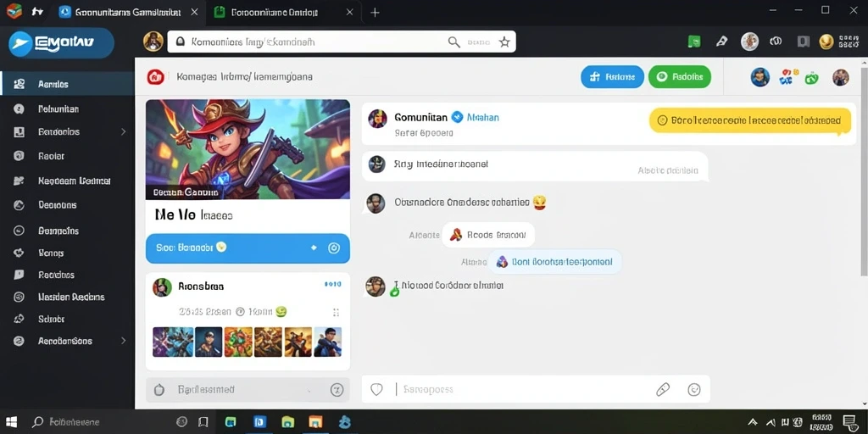868x434 pixels.
Task: Select Bempeins in the sidebar
Action: click(x=58, y=231)
